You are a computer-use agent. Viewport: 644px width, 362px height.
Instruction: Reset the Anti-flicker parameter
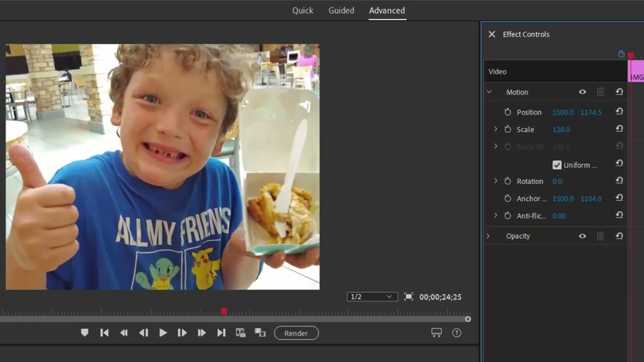(x=619, y=215)
